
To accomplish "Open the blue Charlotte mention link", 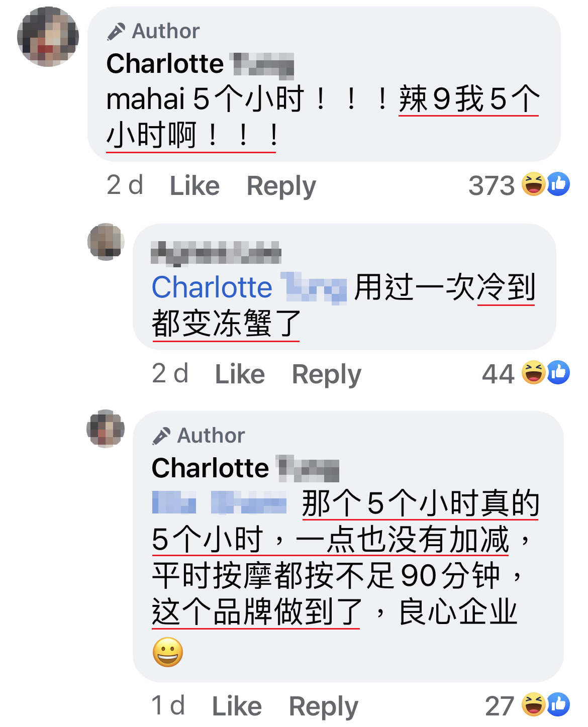I will coord(249,288).
